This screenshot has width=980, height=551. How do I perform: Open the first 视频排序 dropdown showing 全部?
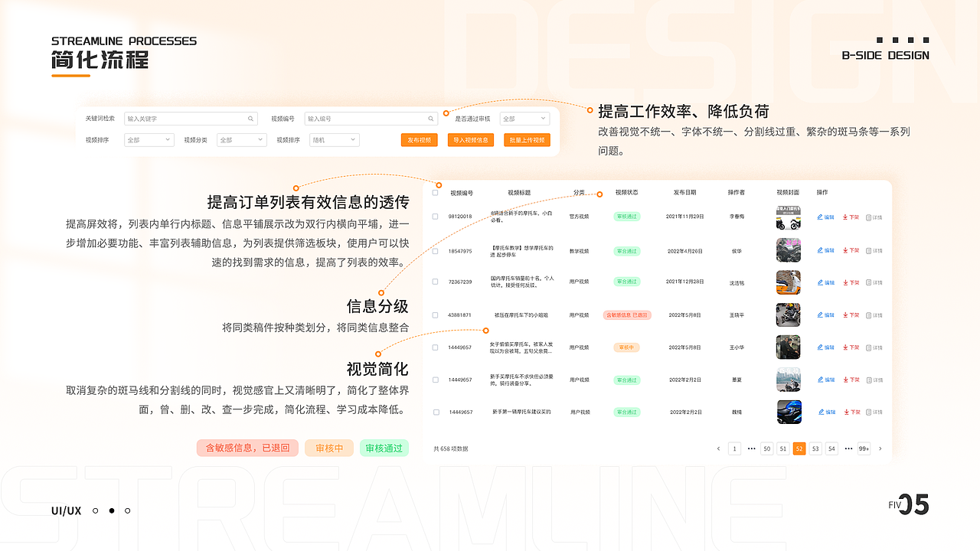pyautogui.click(x=149, y=140)
